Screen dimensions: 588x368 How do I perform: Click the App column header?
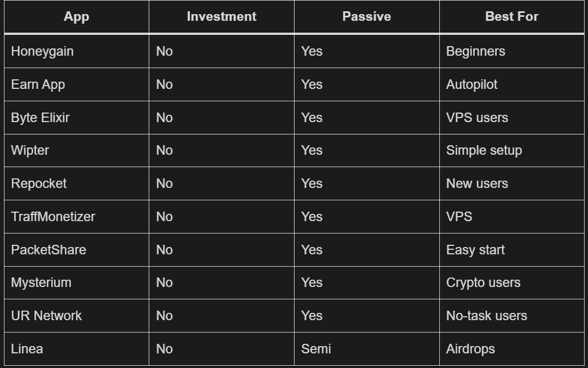(77, 17)
